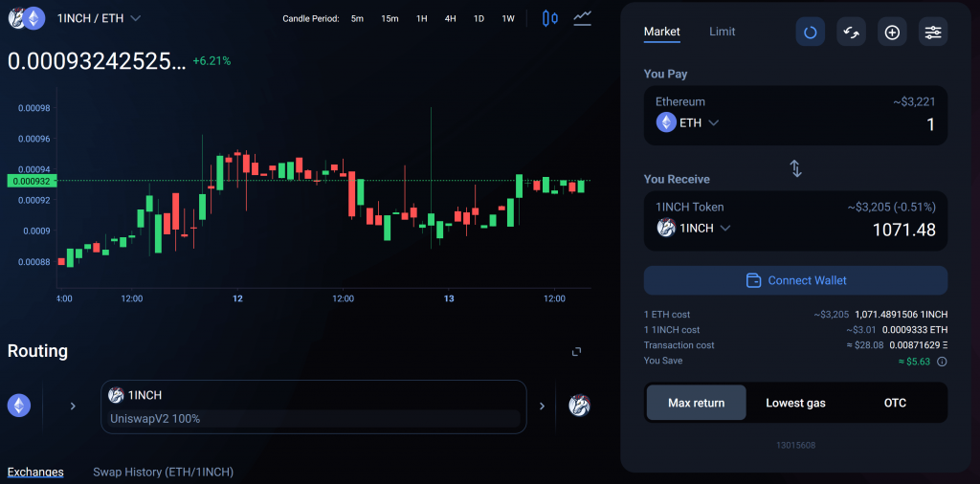Select 4H candle period
Viewport: 980px width, 484px height.
coord(450,19)
